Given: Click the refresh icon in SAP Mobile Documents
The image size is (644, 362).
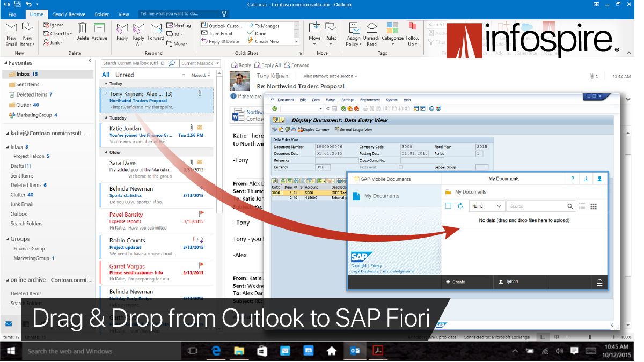Looking at the screenshot, I should click(460, 206).
